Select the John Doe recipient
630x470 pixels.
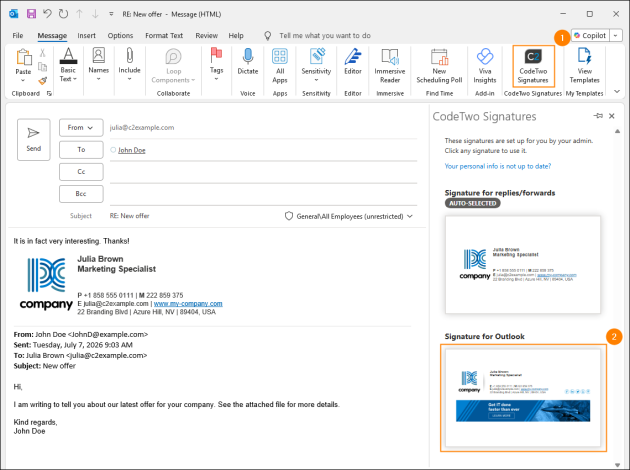[x=131, y=150]
